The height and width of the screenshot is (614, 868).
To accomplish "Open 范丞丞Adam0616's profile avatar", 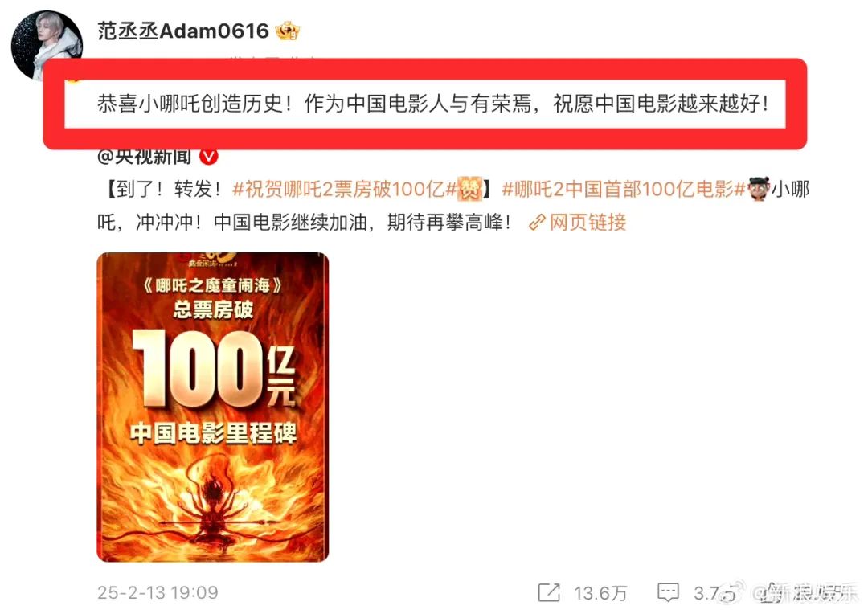I will point(47,45).
